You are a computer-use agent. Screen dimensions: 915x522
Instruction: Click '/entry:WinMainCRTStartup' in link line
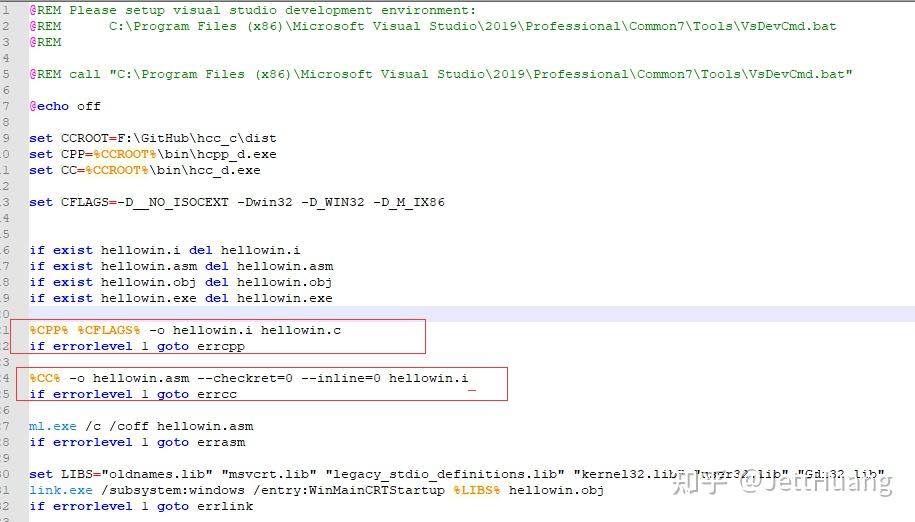349,490
